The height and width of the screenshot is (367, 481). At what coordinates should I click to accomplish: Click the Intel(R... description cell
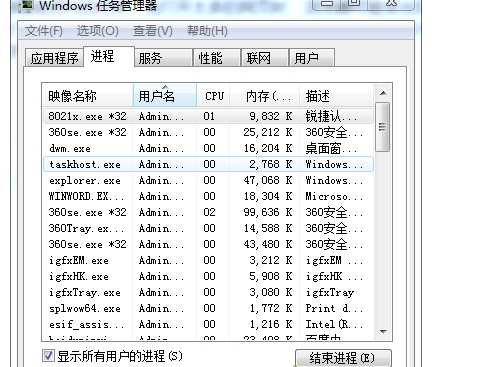tap(334, 324)
